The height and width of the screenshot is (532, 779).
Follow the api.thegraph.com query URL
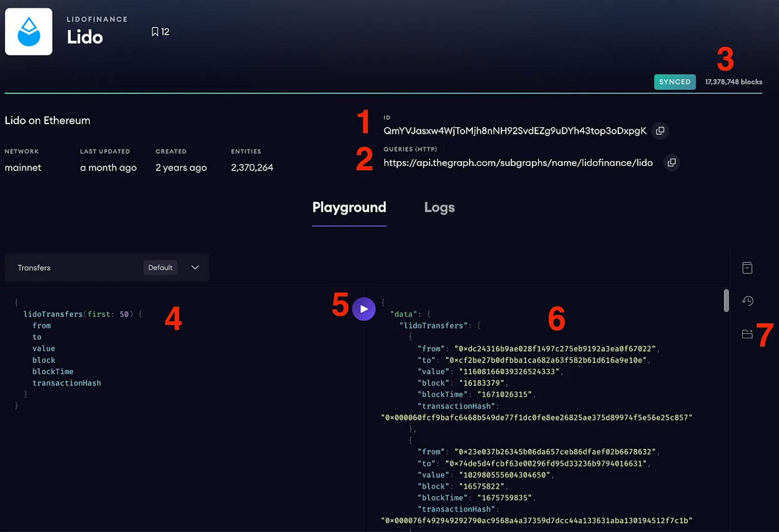pos(518,163)
